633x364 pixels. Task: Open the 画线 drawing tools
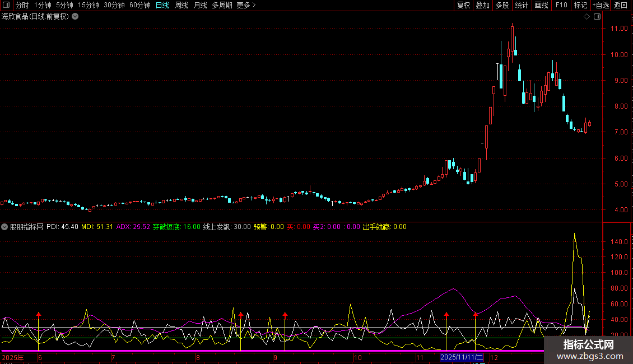point(541,5)
